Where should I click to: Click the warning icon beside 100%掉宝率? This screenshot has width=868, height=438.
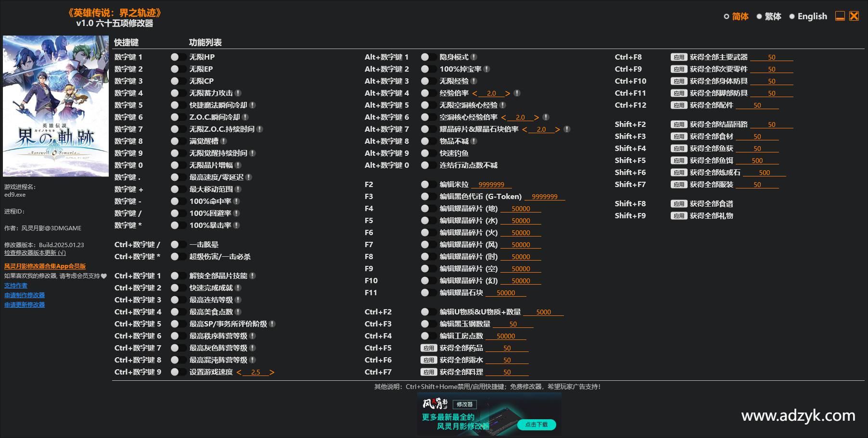pos(487,69)
